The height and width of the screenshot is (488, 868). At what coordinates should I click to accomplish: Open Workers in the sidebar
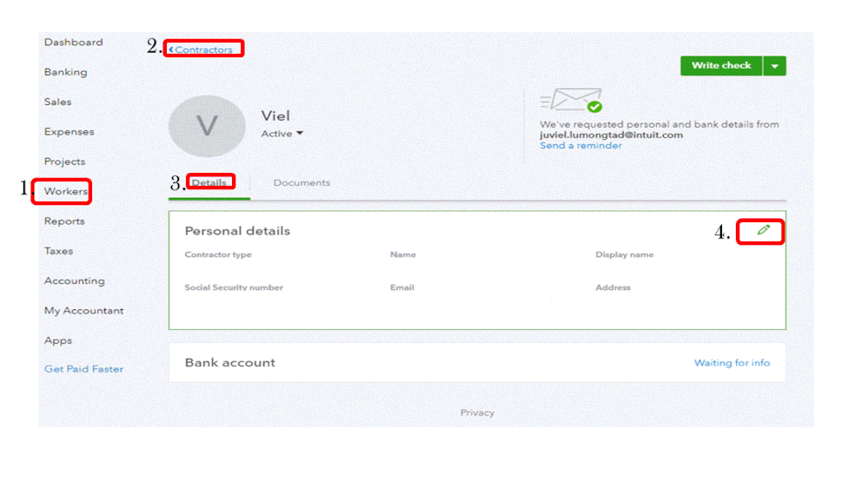66,191
